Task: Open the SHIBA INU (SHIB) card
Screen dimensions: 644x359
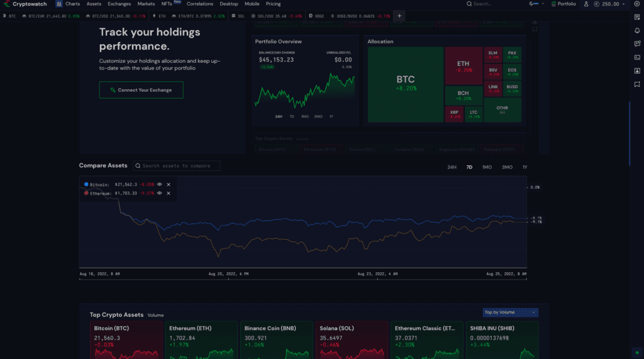Action: (x=502, y=340)
